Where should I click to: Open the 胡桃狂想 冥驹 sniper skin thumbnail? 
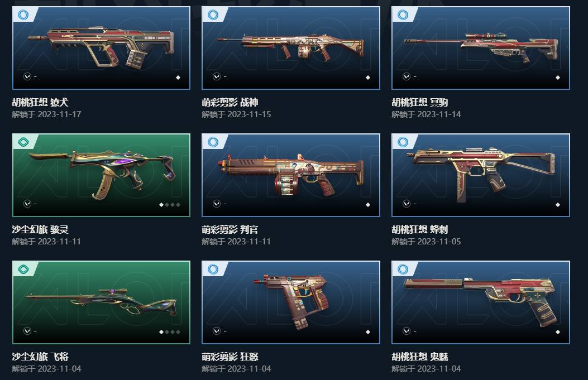481,48
